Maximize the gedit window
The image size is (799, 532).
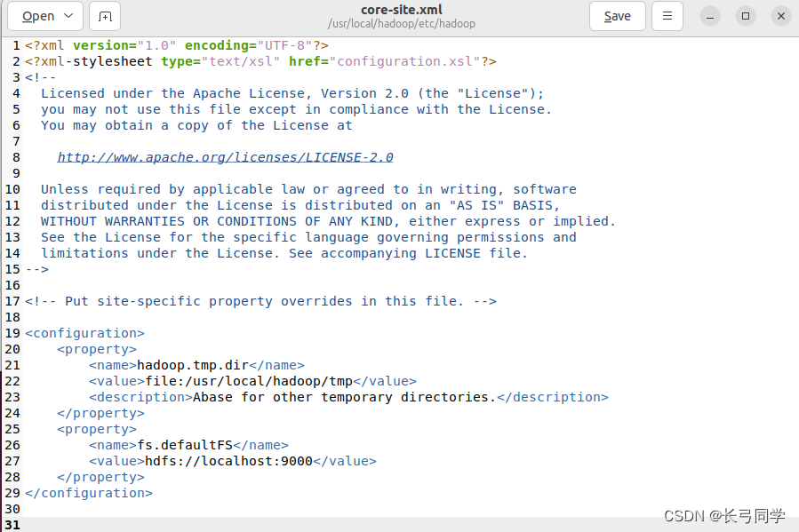[x=746, y=16]
